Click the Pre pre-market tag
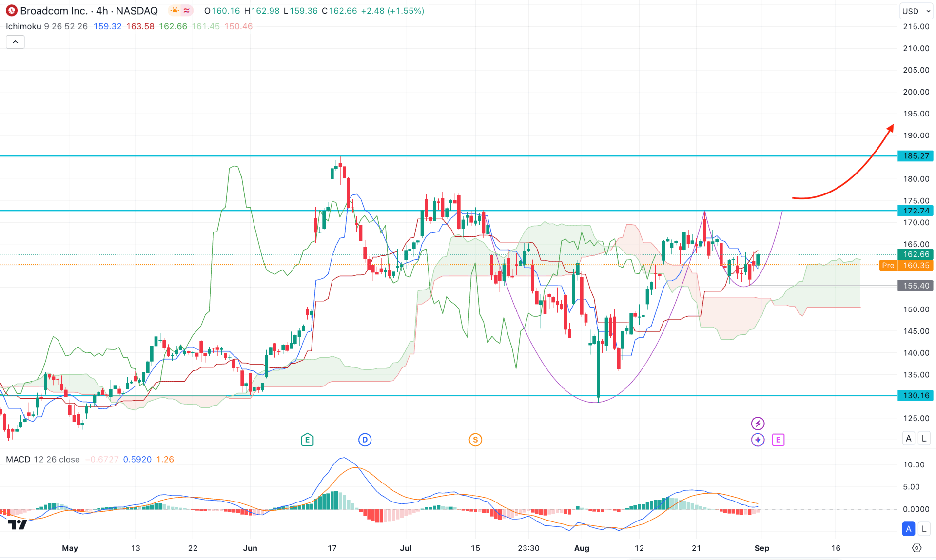Image resolution: width=936 pixels, height=560 pixels. pyautogui.click(x=888, y=265)
